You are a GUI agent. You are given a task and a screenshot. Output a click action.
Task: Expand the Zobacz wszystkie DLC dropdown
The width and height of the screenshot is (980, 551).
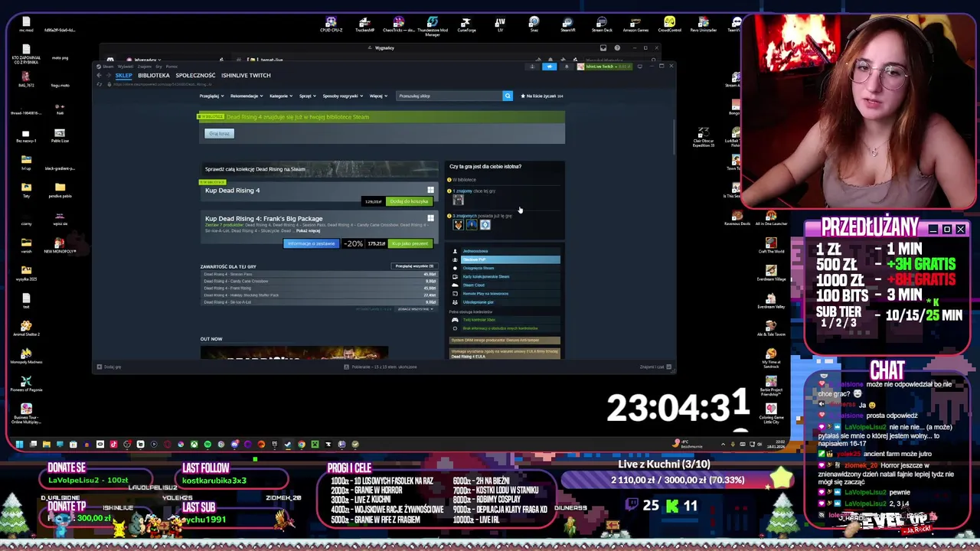pyautogui.click(x=415, y=309)
